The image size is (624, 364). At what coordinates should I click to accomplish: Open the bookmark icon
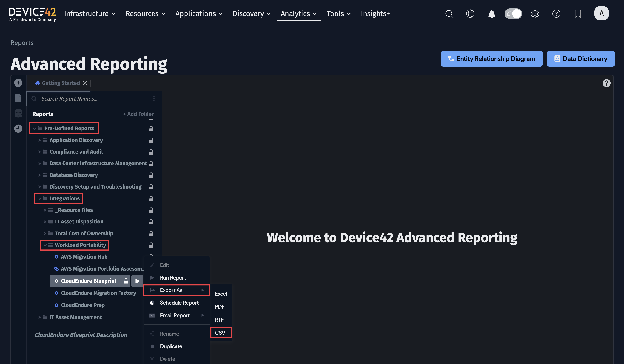pyautogui.click(x=578, y=14)
